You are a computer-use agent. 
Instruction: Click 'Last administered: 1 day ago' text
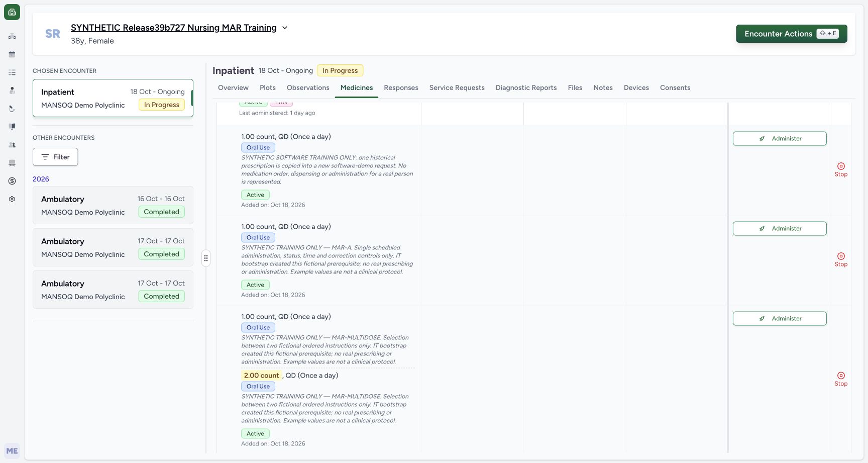coord(277,113)
